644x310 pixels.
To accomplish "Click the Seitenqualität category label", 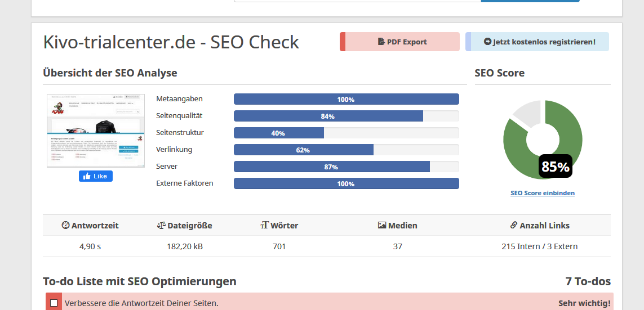I will (x=179, y=116).
